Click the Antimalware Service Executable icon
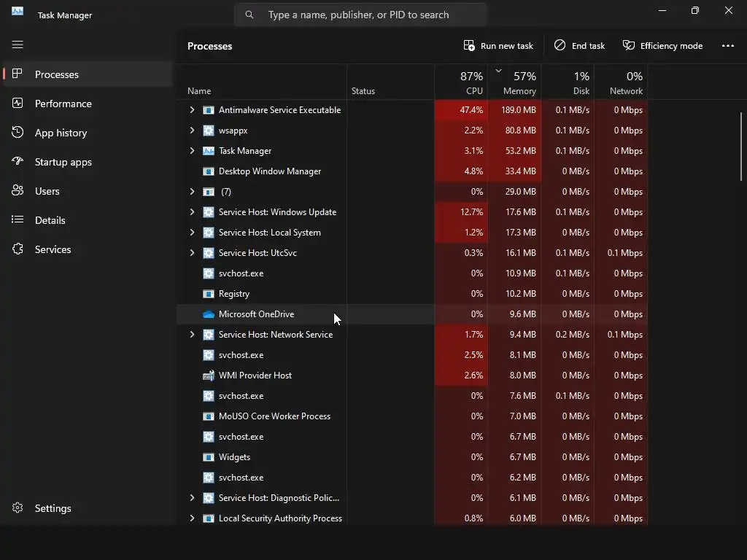747x560 pixels. tap(208, 110)
